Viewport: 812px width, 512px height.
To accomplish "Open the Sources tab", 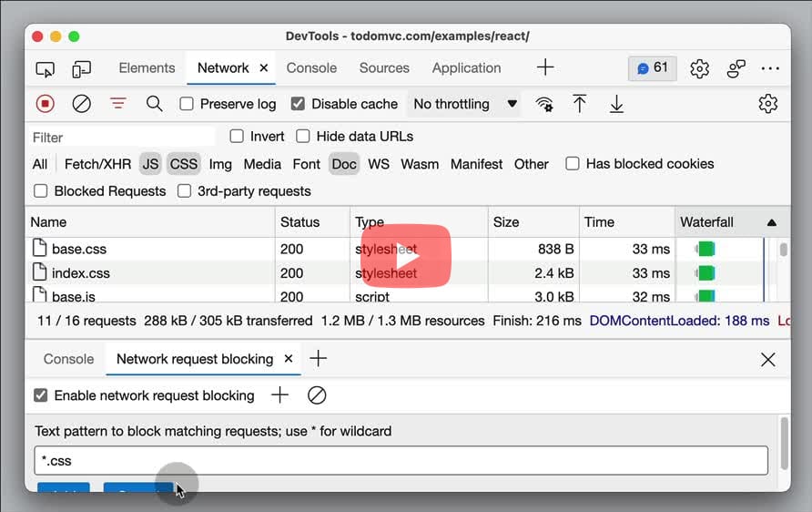I will click(x=384, y=68).
